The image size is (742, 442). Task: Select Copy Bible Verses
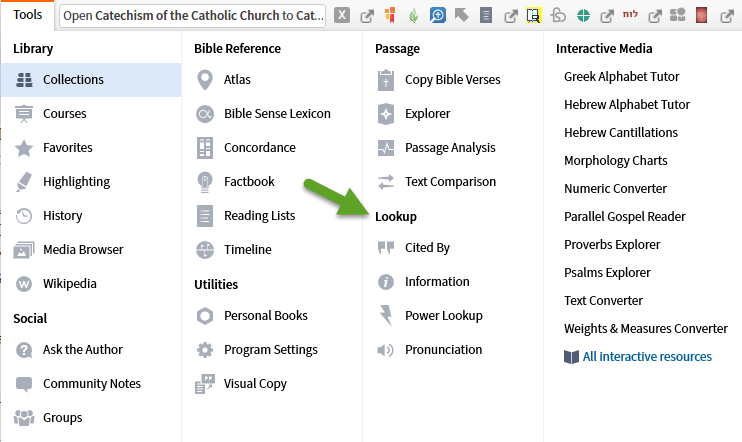452,80
